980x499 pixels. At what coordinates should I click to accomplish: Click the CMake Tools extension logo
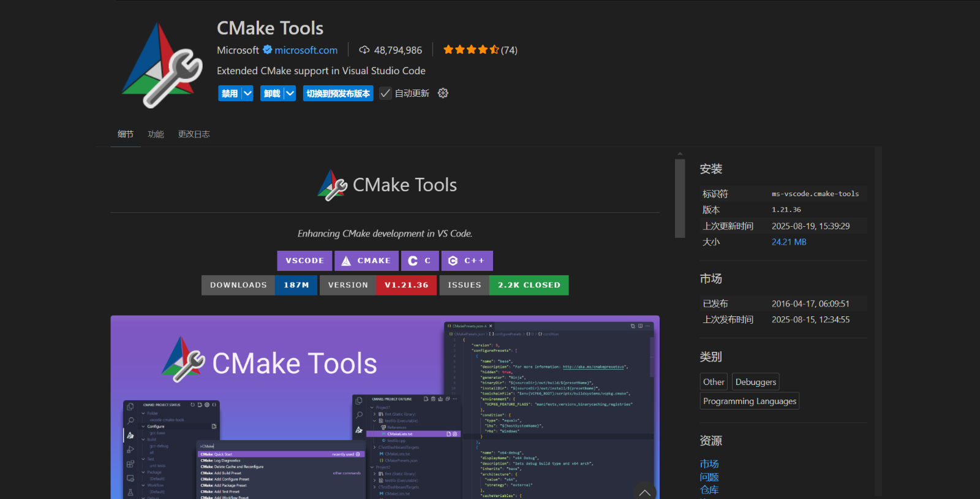coord(162,66)
